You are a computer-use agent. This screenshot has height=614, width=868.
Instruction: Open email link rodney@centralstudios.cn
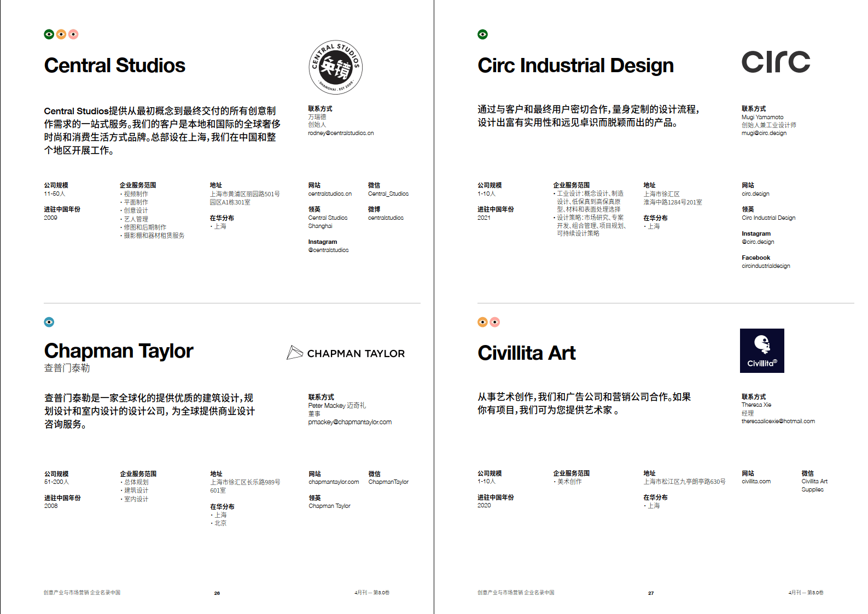point(341,133)
